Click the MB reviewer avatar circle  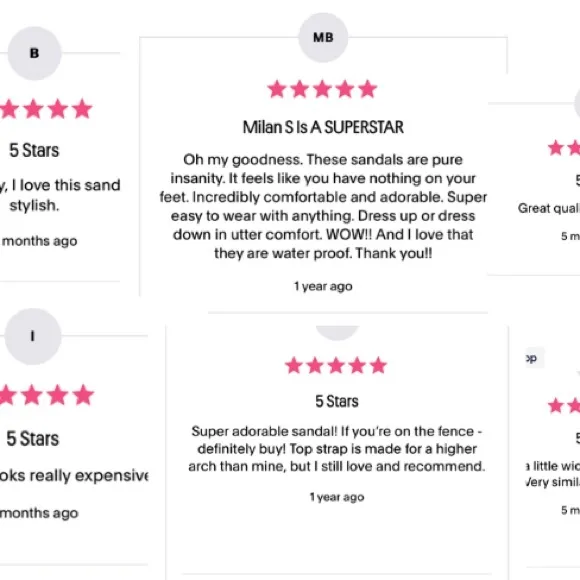click(x=323, y=37)
